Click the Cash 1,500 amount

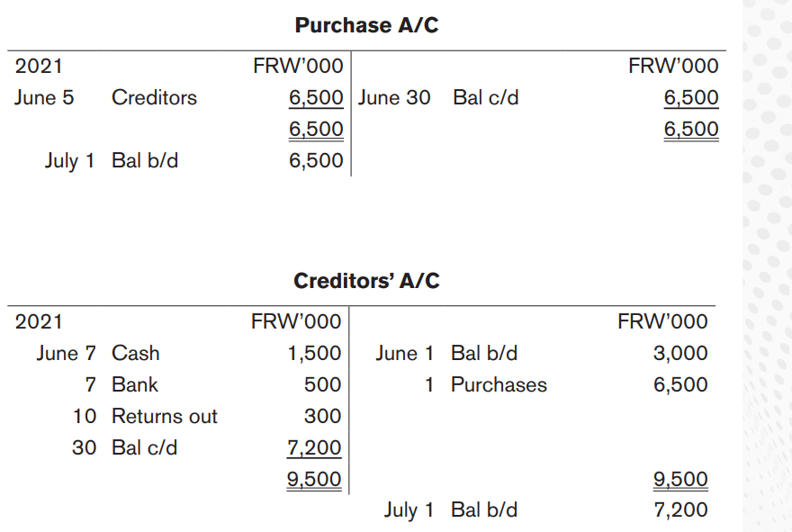pos(314,353)
